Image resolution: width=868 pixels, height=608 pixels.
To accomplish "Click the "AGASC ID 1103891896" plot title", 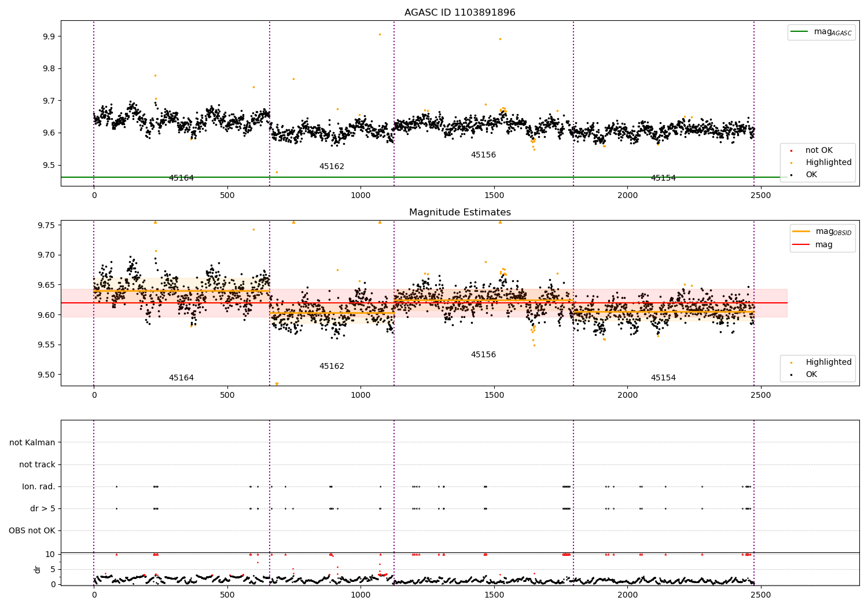I will 459,13.
